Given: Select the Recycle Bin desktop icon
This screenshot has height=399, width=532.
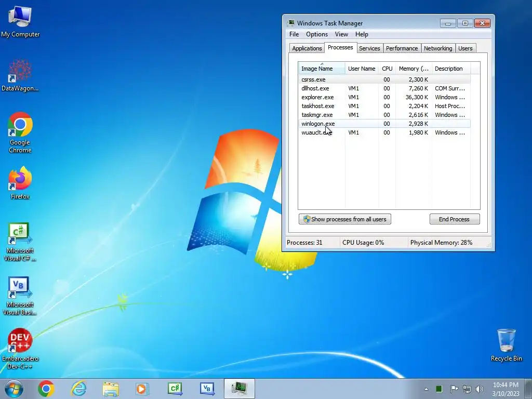Looking at the screenshot, I should (x=506, y=345).
